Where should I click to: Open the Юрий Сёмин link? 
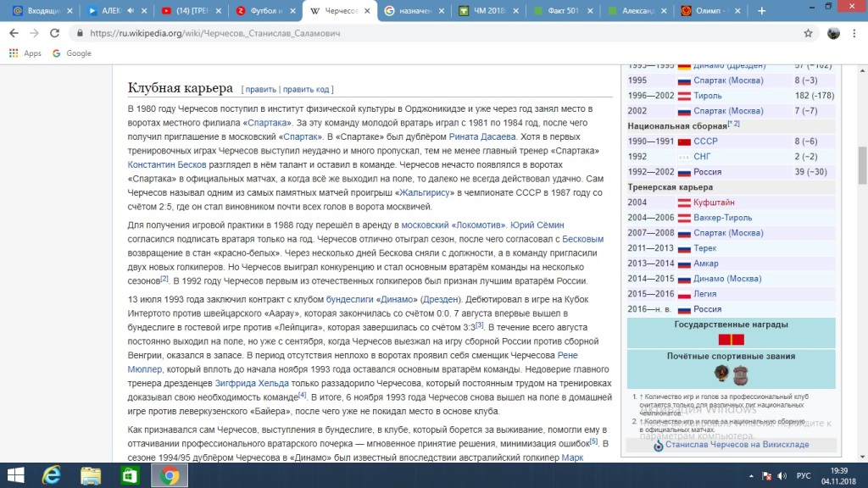point(537,225)
